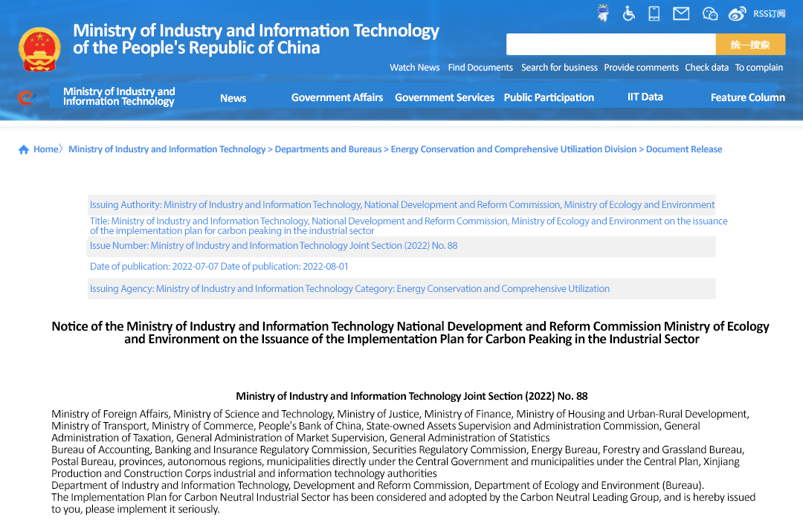Open the Find Documents link
803x532 pixels.
pos(480,68)
